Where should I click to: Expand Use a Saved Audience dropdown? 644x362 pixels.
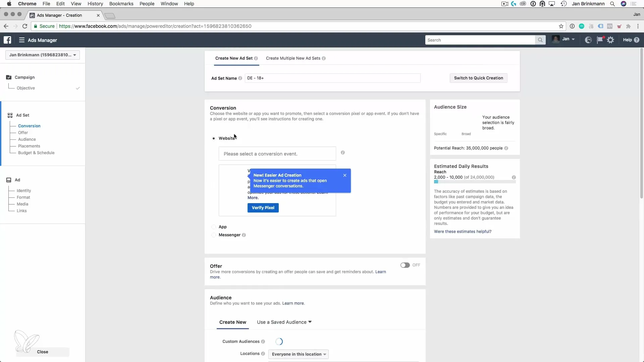pyautogui.click(x=284, y=322)
